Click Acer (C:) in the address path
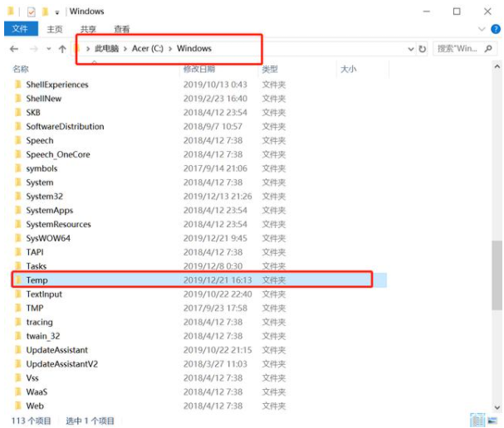The width and height of the screenshot is (504, 428). pos(149,49)
